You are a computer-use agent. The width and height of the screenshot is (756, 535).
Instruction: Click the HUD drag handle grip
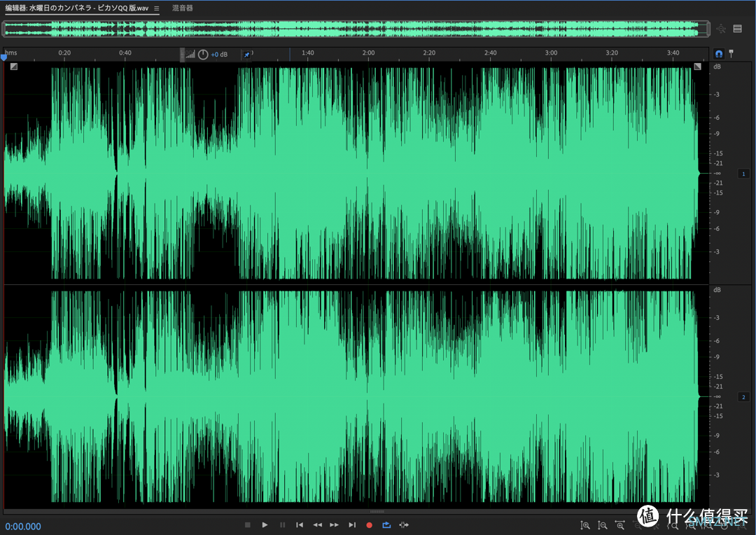pyautogui.click(x=182, y=55)
